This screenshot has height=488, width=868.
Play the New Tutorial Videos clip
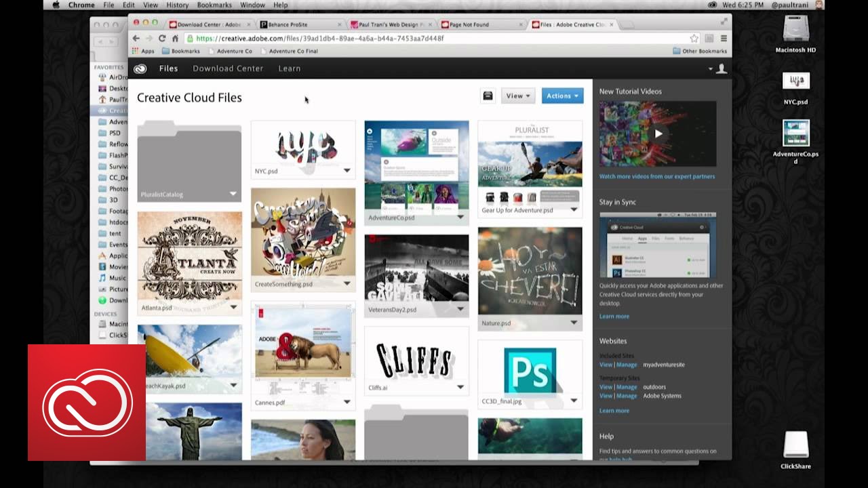coord(658,134)
